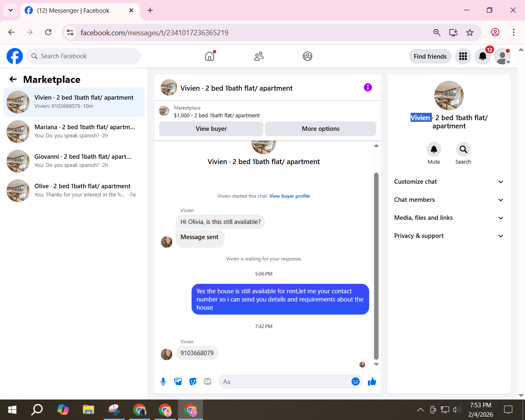Open browser zoom magnifier icon

pyautogui.click(x=437, y=32)
